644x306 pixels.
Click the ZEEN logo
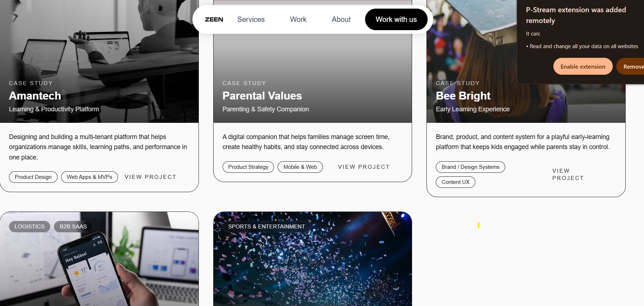tap(214, 19)
